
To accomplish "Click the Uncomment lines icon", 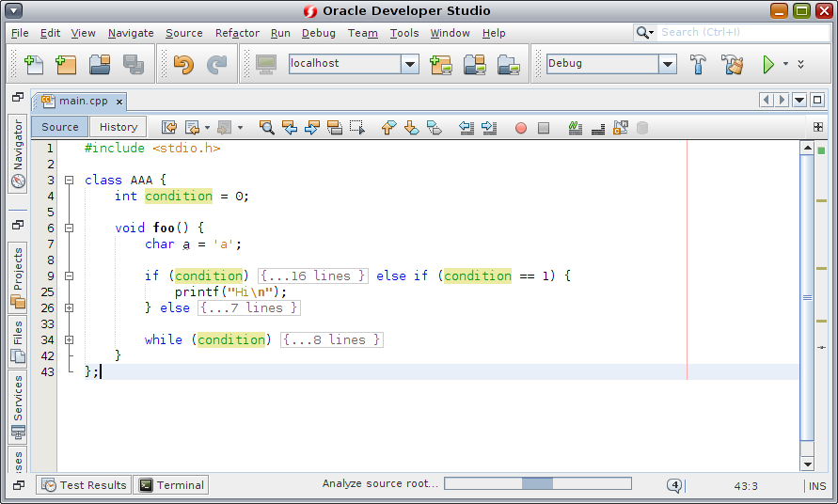I will pyautogui.click(x=598, y=128).
